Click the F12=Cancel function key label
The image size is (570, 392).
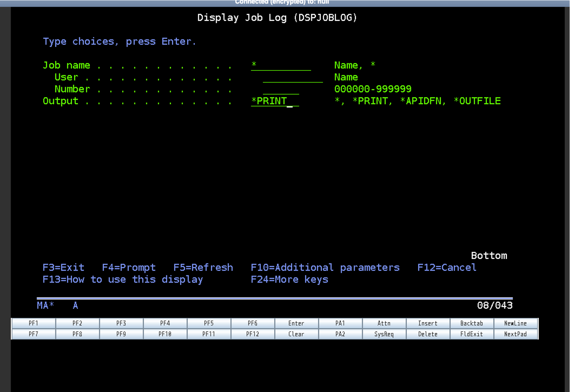tap(447, 267)
